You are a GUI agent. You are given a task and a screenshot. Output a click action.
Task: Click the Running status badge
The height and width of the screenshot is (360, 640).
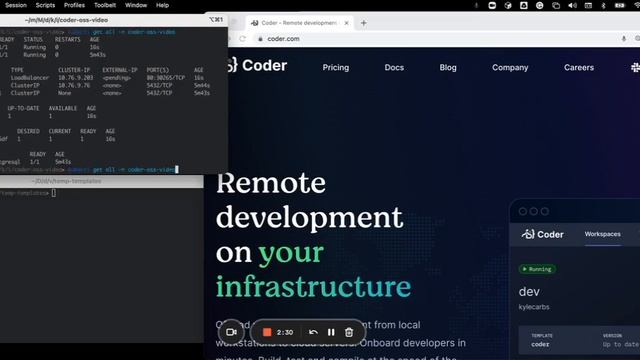(537, 269)
